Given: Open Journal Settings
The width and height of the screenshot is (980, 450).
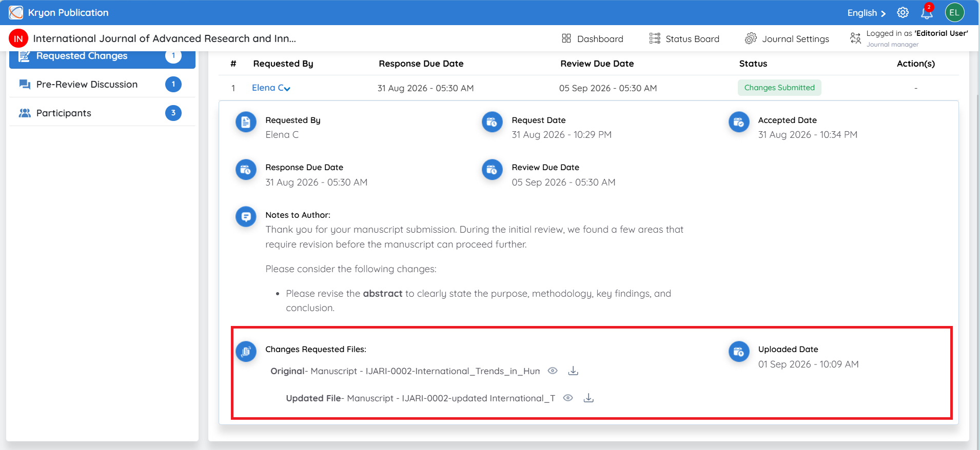Looking at the screenshot, I should pyautogui.click(x=787, y=38).
